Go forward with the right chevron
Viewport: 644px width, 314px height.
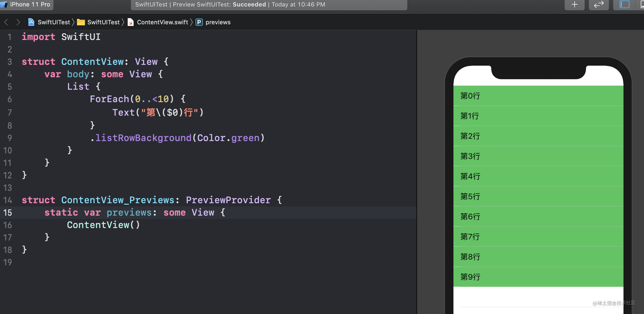pos(18,22)
